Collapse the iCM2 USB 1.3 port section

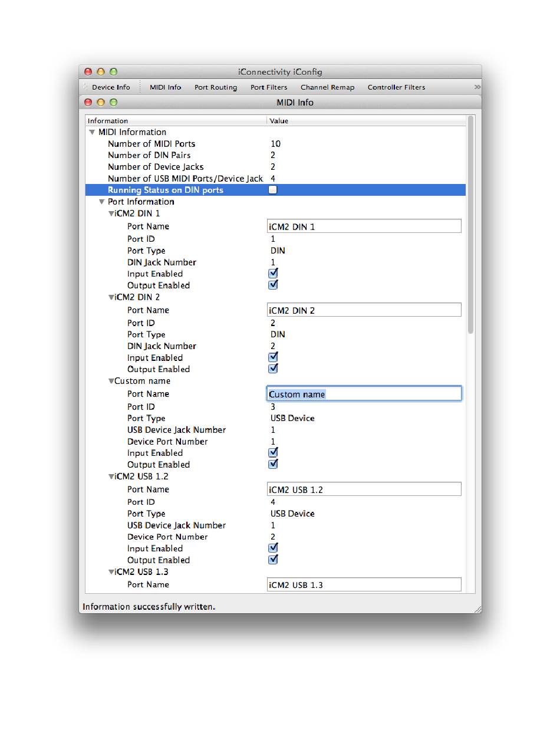tap(111, 572)
